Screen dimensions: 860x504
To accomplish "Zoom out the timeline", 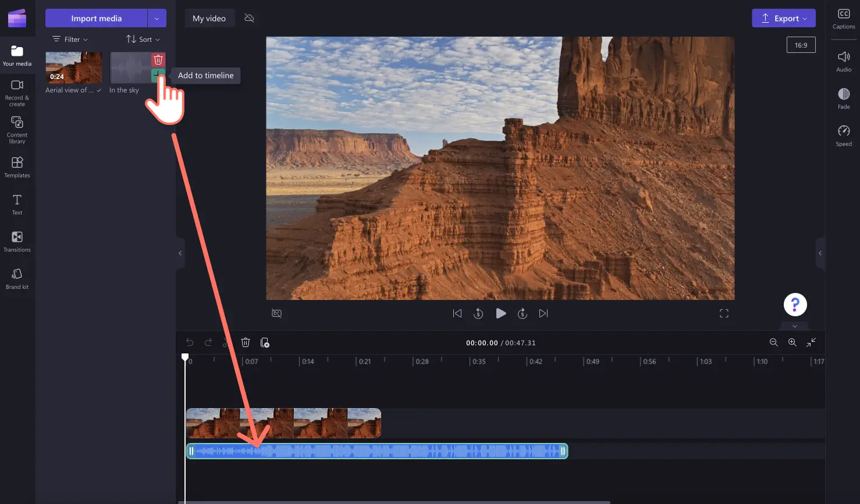I will (x=773, y=342).
